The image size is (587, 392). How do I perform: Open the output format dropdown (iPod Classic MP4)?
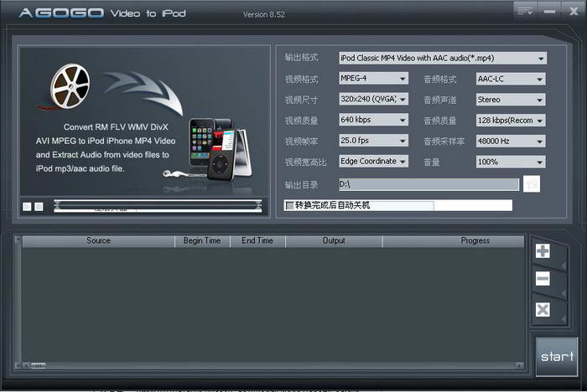(x=443, y=58)
